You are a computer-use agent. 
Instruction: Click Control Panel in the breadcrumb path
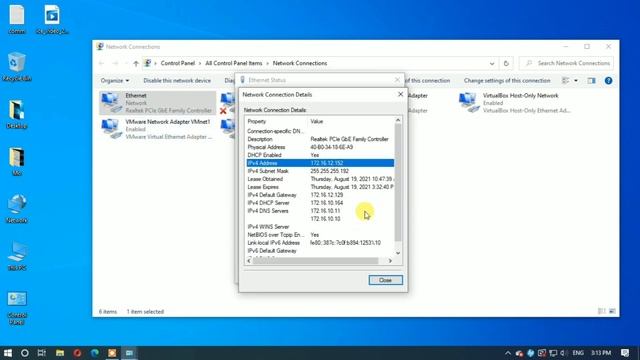178,63
